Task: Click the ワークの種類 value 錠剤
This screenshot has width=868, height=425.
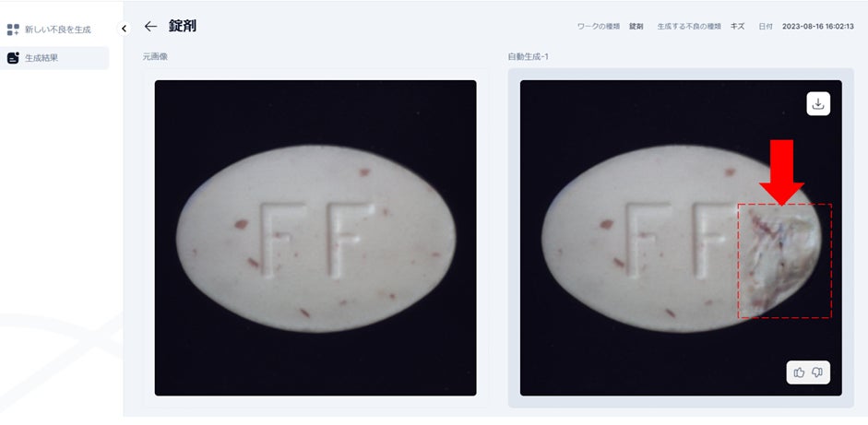Action: tap(636, 27)
